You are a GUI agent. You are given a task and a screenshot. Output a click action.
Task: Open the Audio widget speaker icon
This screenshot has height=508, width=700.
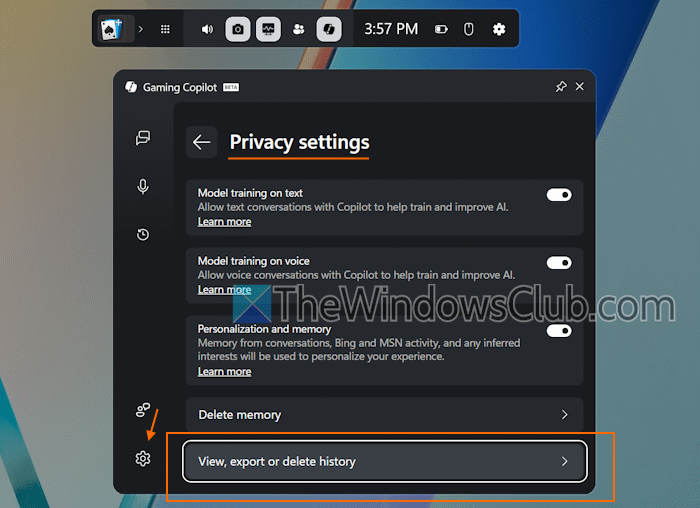(207, 29)
